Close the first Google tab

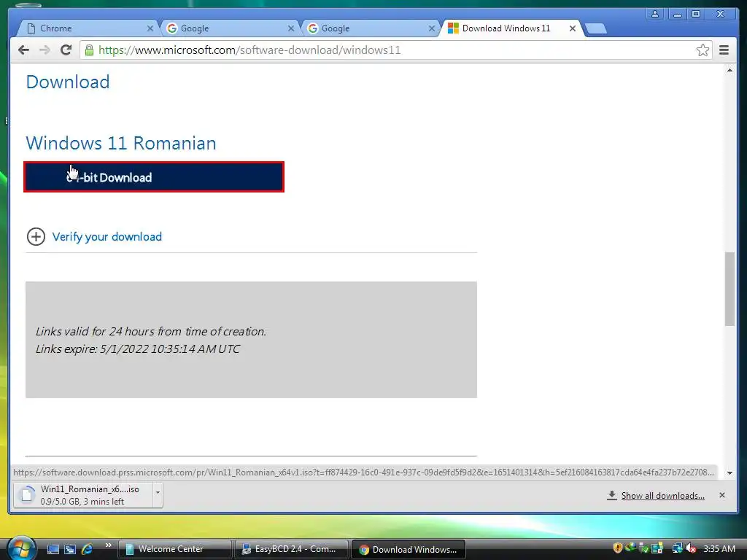pyautogui.click(x=291, y=28)
